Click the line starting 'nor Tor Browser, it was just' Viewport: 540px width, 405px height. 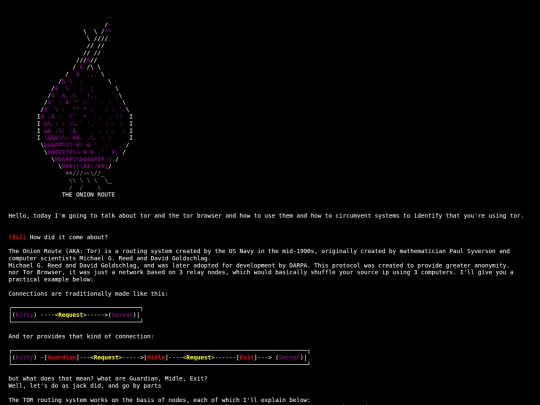click(x=261, y=272)
